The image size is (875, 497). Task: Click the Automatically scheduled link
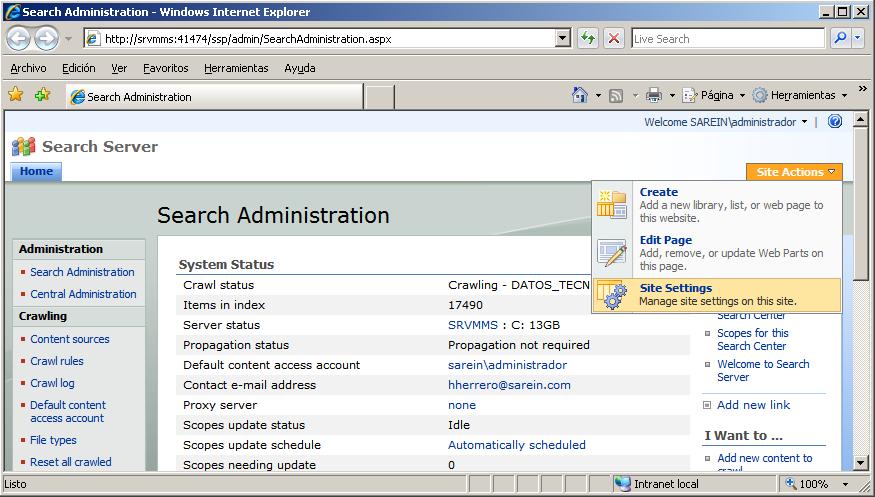(x=517, y=445)
